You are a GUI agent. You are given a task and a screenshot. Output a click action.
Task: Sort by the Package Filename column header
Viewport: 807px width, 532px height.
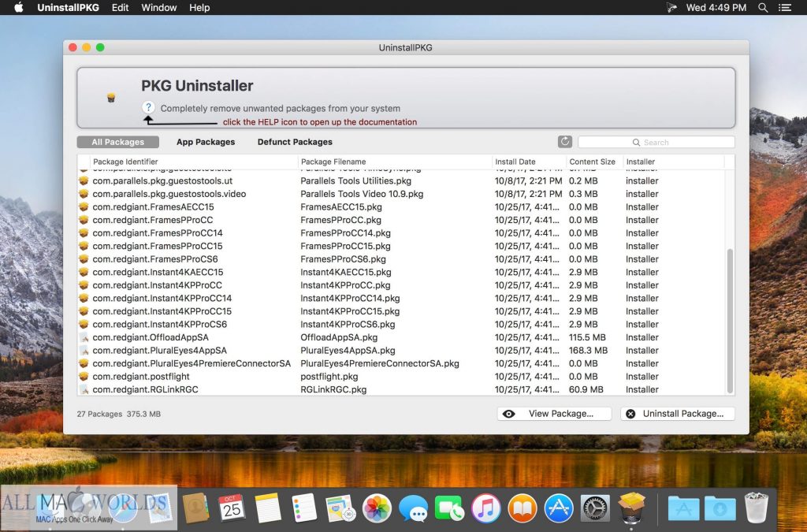coord(396,162)
